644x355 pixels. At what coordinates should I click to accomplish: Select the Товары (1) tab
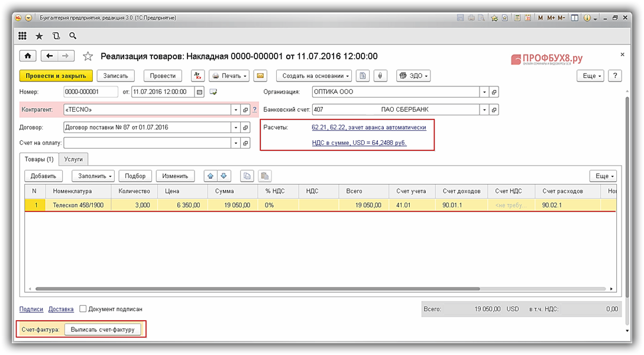(39, 159)
